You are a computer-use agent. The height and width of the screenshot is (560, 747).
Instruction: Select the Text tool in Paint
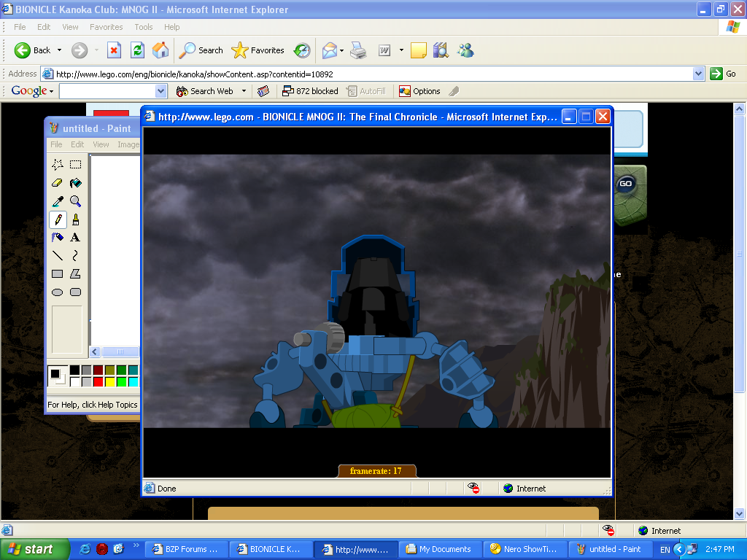(75, 238)
